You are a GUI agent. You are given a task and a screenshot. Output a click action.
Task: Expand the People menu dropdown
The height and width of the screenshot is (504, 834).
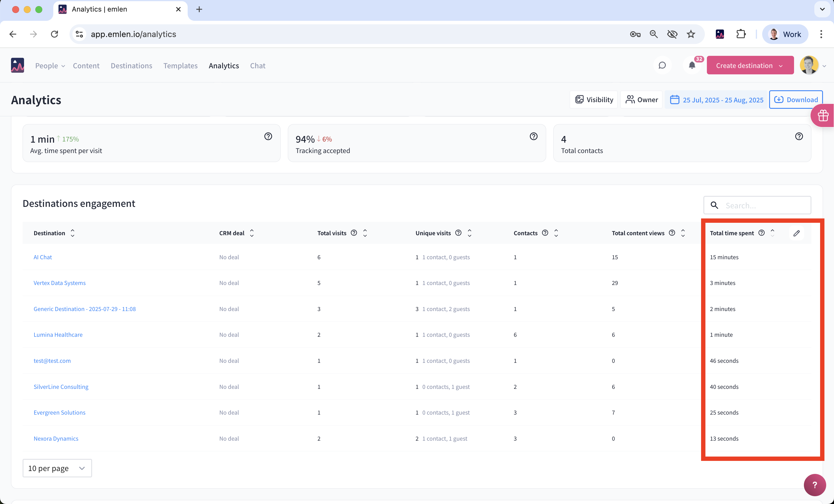(x=50, y=66)
